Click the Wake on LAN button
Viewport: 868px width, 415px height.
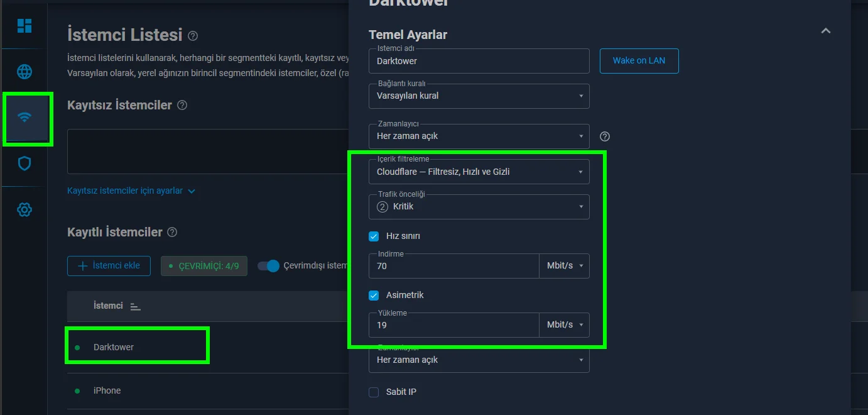(x=639, y=61)
